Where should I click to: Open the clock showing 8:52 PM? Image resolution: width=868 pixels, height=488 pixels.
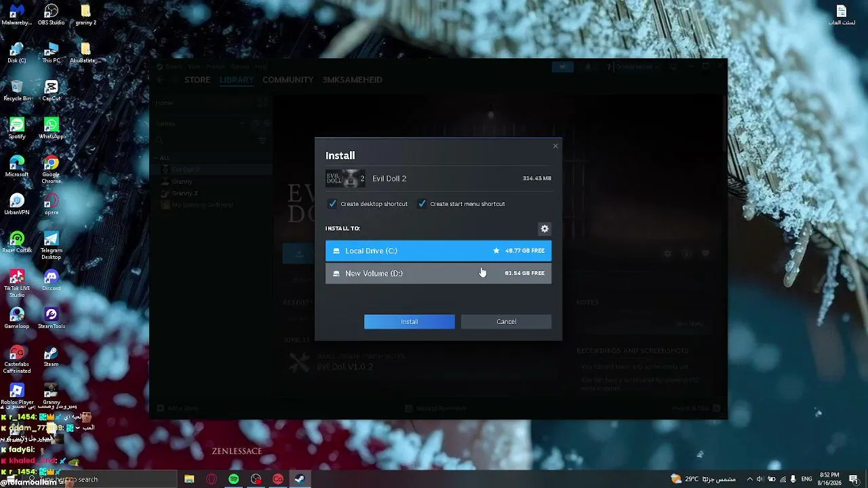pos(829,479)
